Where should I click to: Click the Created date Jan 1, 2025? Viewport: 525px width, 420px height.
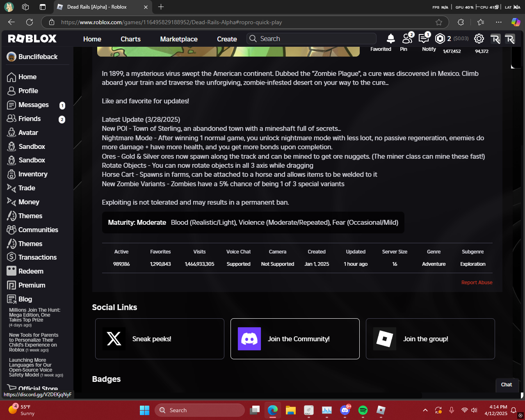pos(317,264)
